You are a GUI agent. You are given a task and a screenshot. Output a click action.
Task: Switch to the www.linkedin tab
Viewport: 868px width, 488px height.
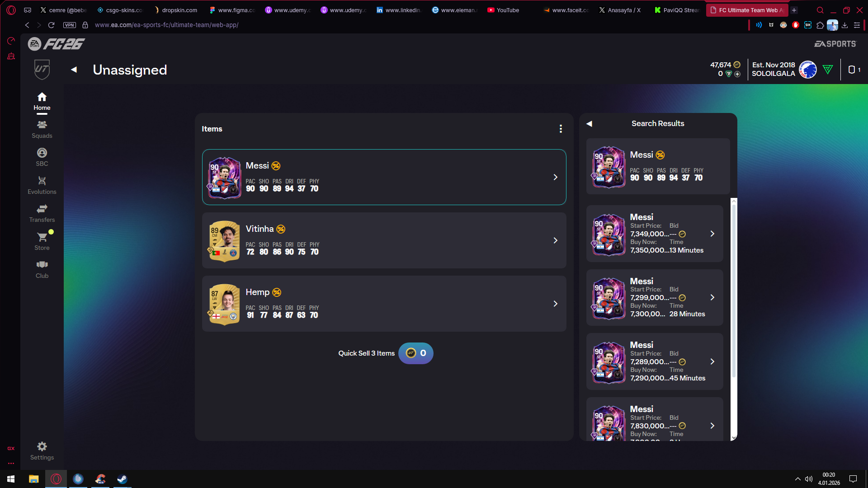pyautogui.click(x=399, y=10)
